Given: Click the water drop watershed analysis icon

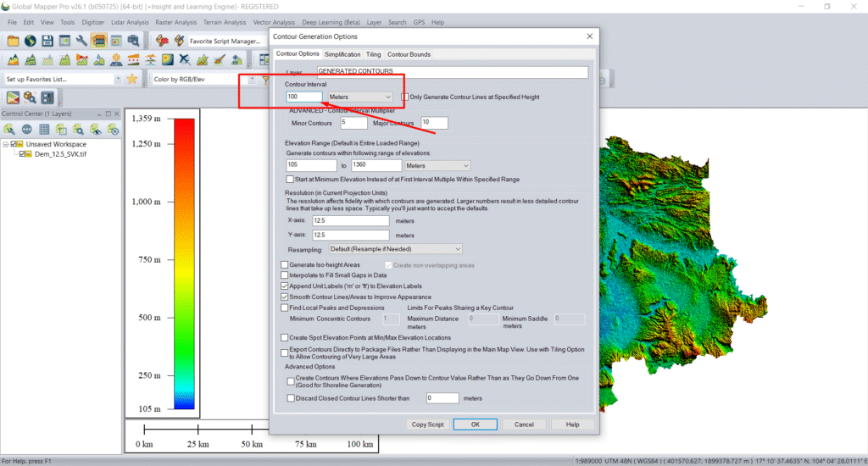Looking at the screenshot, I should [x=99, y=60].
